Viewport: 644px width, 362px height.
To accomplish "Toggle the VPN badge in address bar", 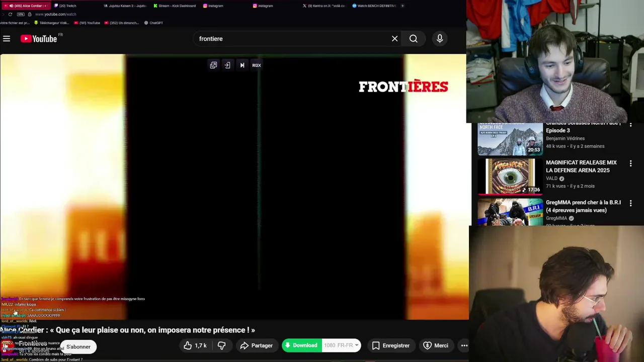I will pyautogui.click(x=20, y=14).
